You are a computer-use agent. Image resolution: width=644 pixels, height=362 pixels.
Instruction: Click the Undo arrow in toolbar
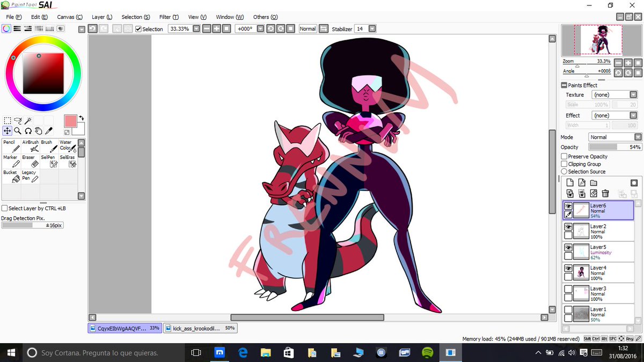[92, 28]
